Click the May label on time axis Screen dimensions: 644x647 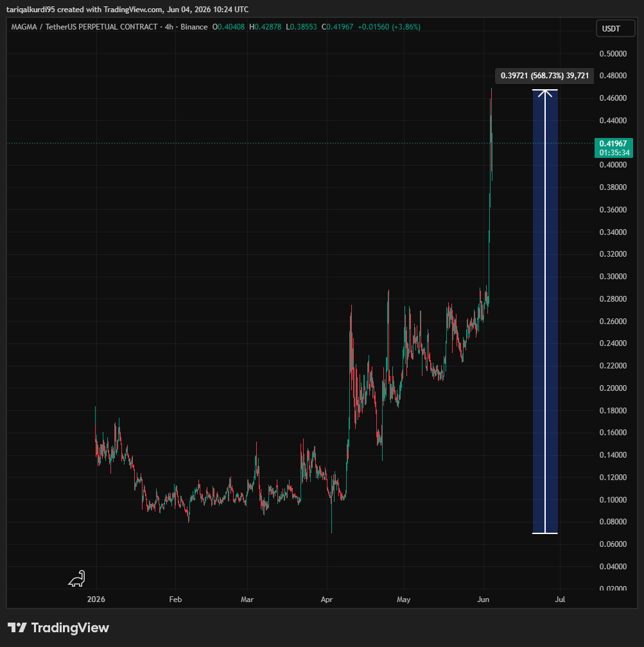(403, 600)
